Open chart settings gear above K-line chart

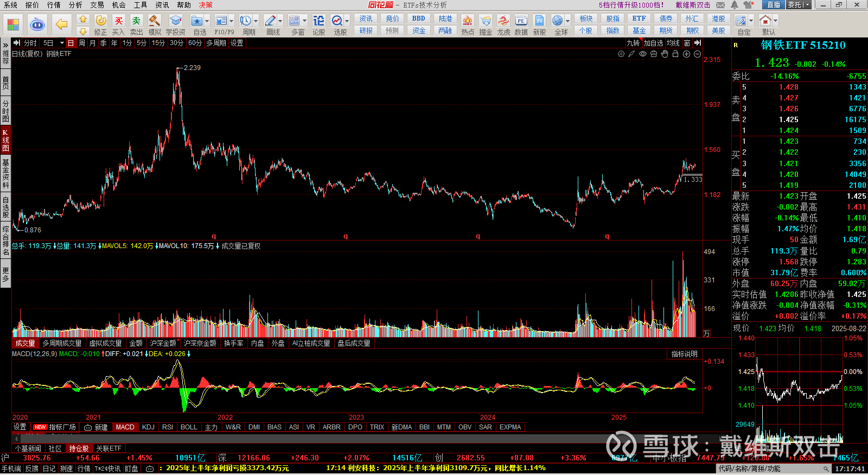[621, 54]
